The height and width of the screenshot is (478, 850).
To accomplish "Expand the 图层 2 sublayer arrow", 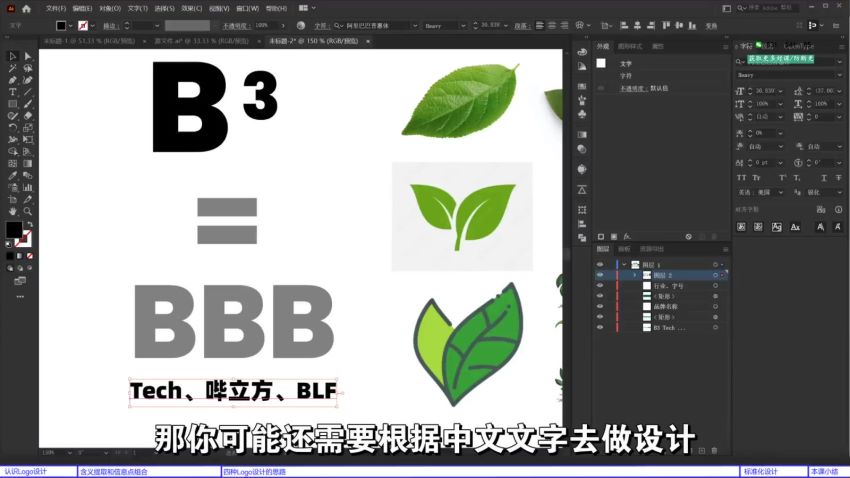I will pos(635,275).
